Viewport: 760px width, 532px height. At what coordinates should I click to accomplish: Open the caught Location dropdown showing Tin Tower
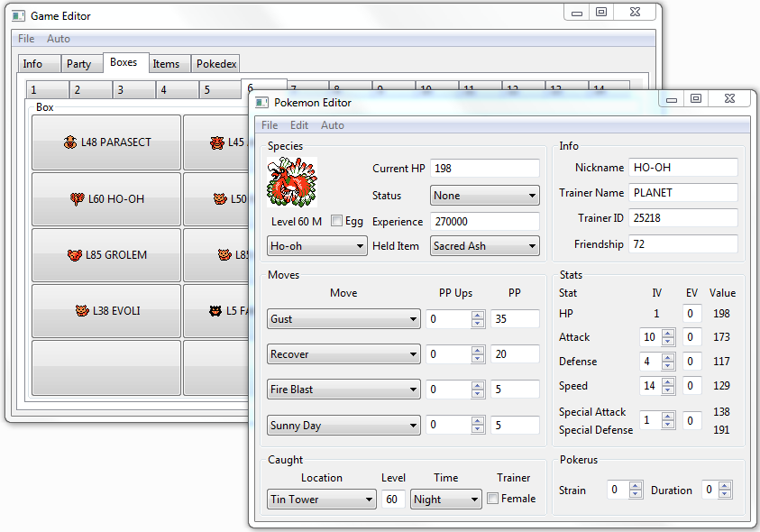click(321, 499)
